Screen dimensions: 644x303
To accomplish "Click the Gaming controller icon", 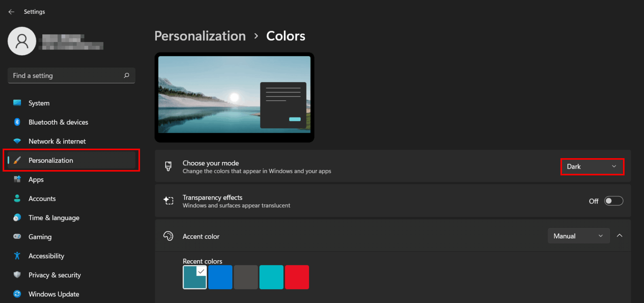I will click(17, 237).
